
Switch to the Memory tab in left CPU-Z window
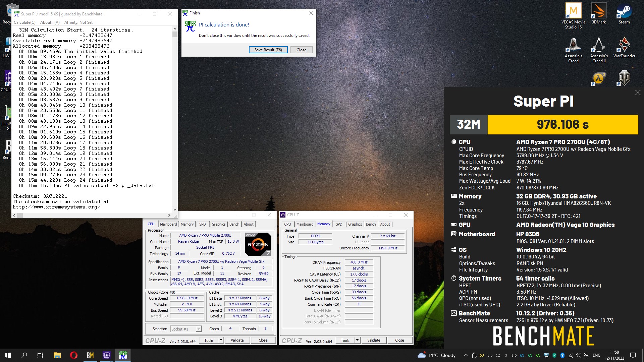(x=187, y=224)
